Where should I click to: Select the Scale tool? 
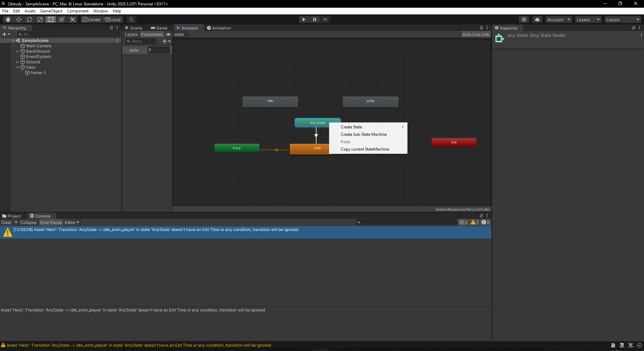tap(40, 19)
